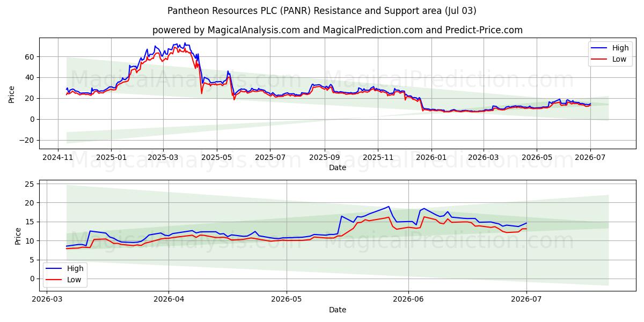Click 'High' in the upper chart legend
Image resolution: width=644 pixels, height=322 pixels.
pos(621,48)
